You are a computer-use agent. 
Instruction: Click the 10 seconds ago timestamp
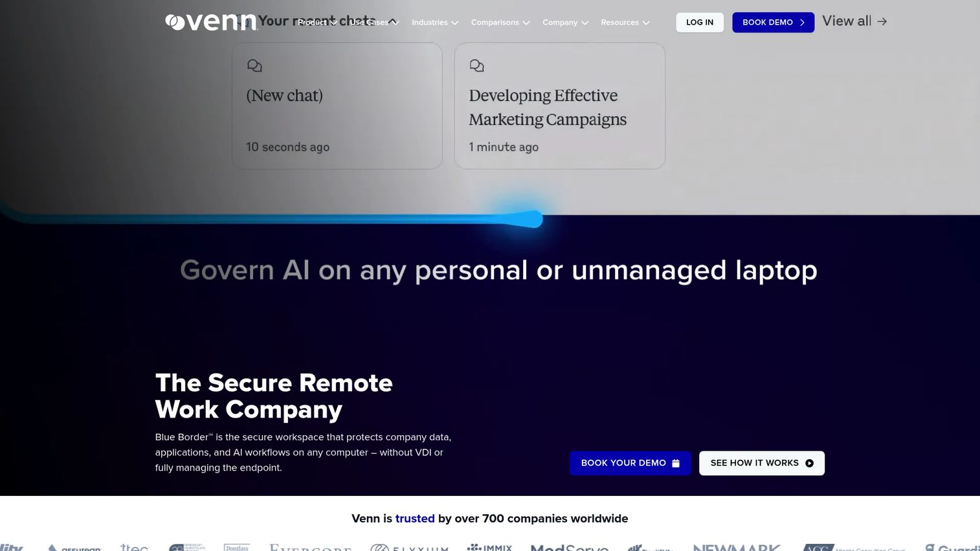coord(287,147)
